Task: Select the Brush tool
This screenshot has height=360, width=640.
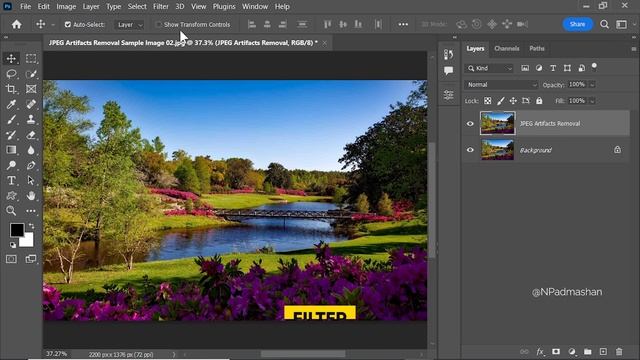Action: click(11, 120)
